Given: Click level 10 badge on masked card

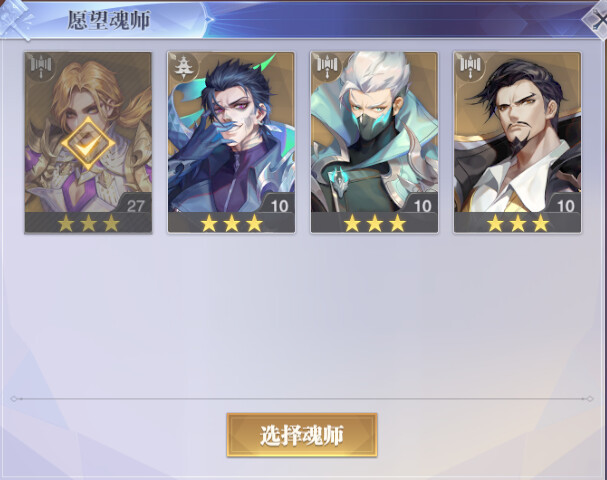Looking at the screenshot, I should tap(422, 206).
